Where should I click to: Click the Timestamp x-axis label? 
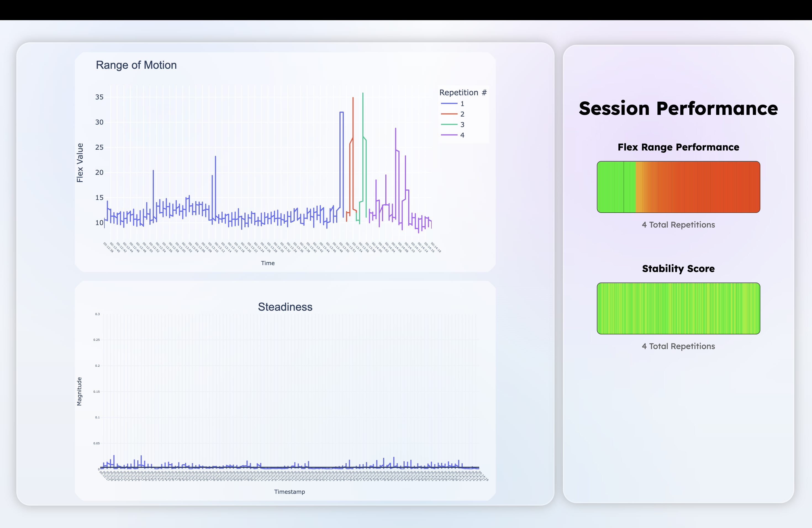[289, 492]
